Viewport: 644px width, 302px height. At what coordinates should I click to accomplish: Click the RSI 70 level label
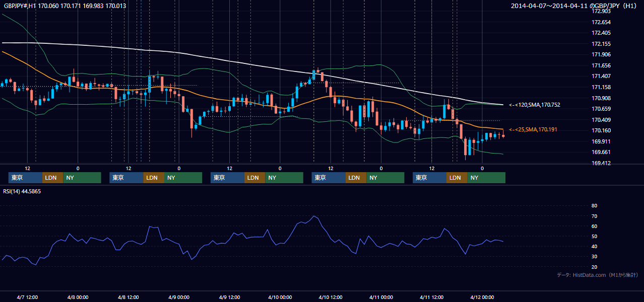pyautogui.click(x=594, y=216)
